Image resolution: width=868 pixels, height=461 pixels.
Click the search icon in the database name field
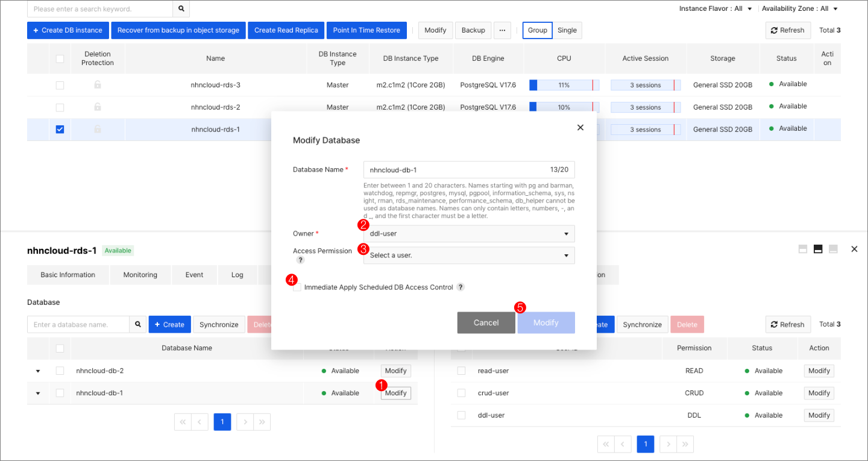(138, 324)
